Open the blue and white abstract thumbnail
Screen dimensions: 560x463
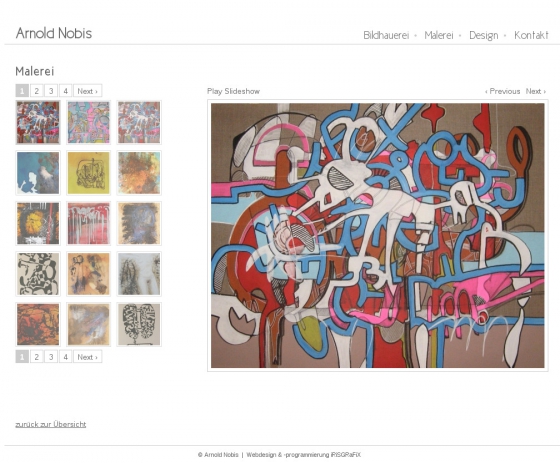point(38,173)
